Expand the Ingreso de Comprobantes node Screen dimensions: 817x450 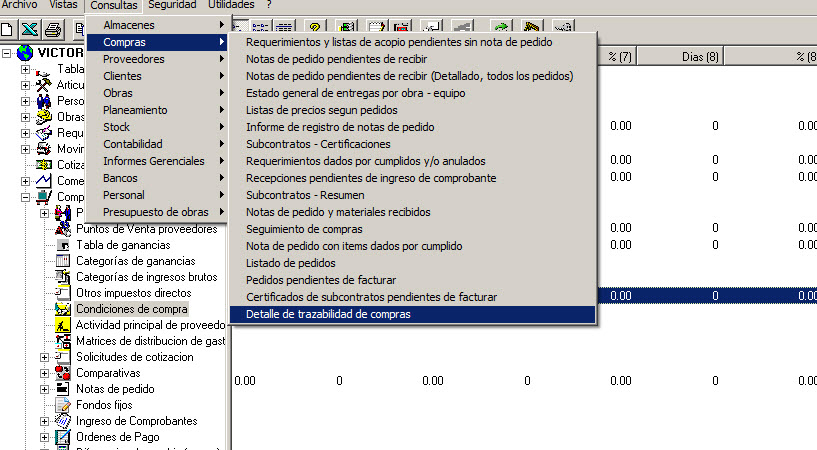[x=45, y=421]
